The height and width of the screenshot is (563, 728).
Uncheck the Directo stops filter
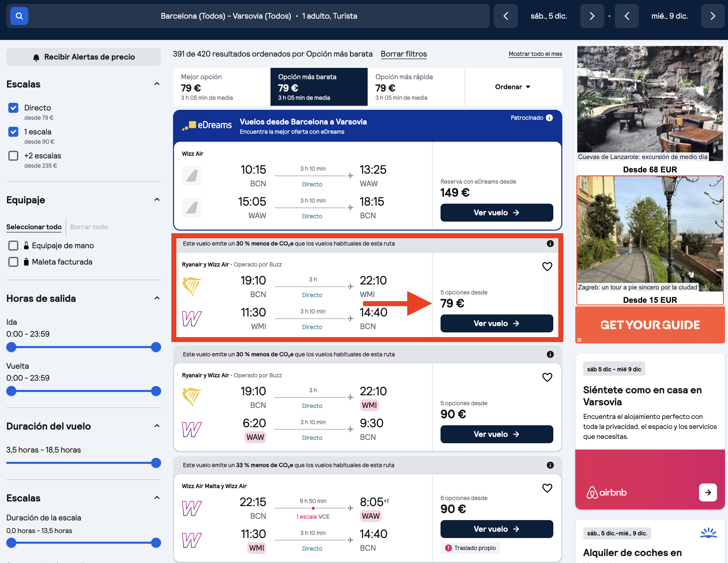click(13, 108)
